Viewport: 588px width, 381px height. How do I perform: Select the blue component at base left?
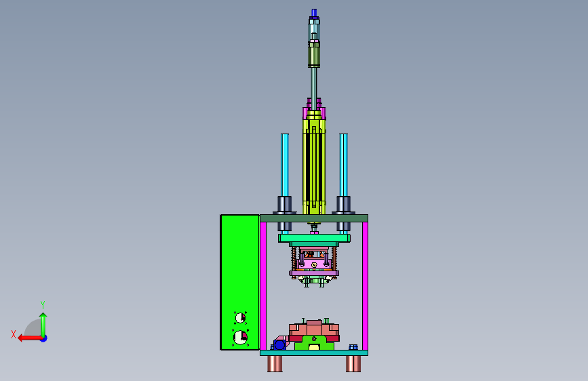pos(280,344)
